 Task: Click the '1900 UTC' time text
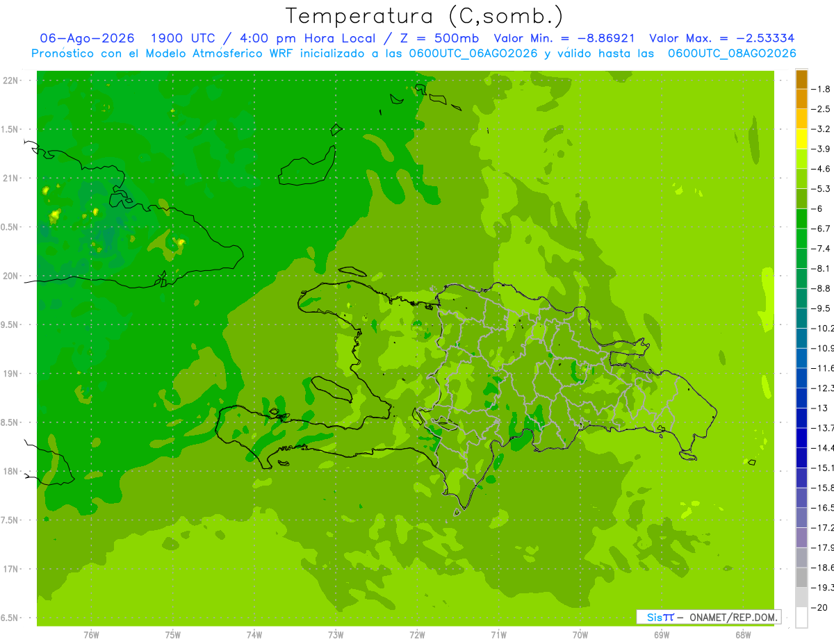(x=182, y=39)
